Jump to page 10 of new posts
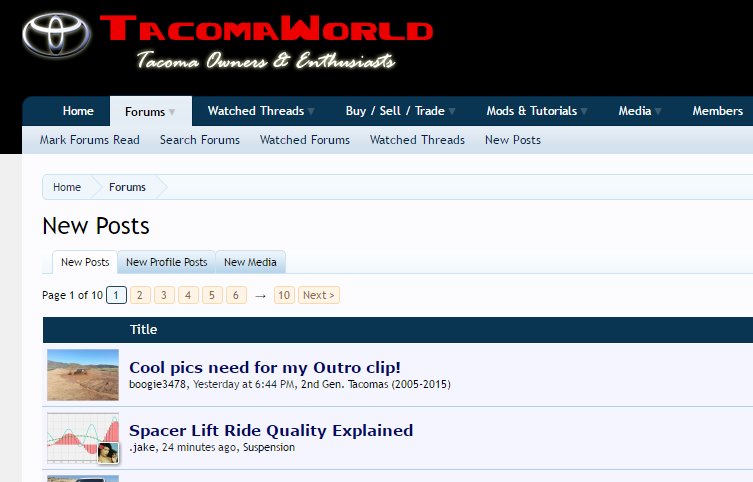 (284, 295)
